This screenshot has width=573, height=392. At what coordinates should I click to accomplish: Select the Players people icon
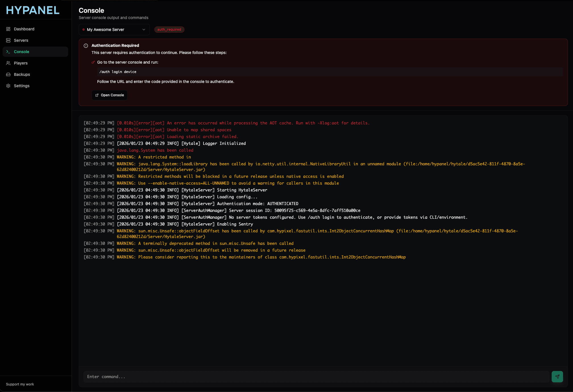8,63
